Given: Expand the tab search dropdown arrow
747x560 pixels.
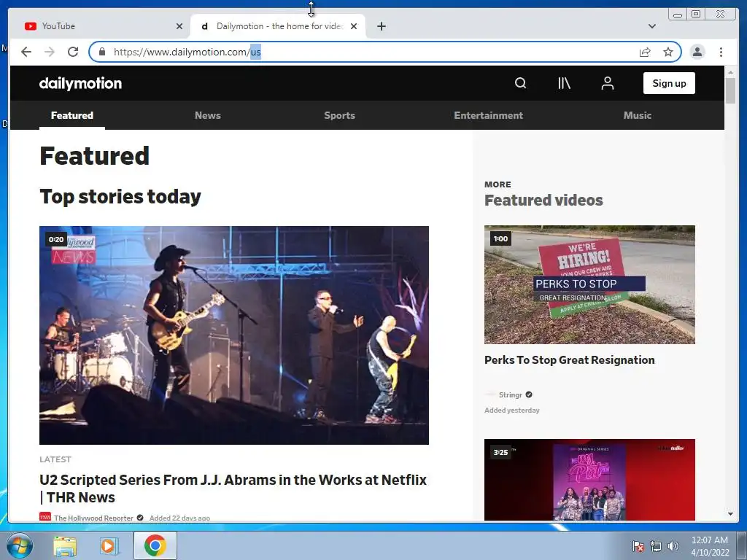Looking at the screenshot, I should pos(651,26).
